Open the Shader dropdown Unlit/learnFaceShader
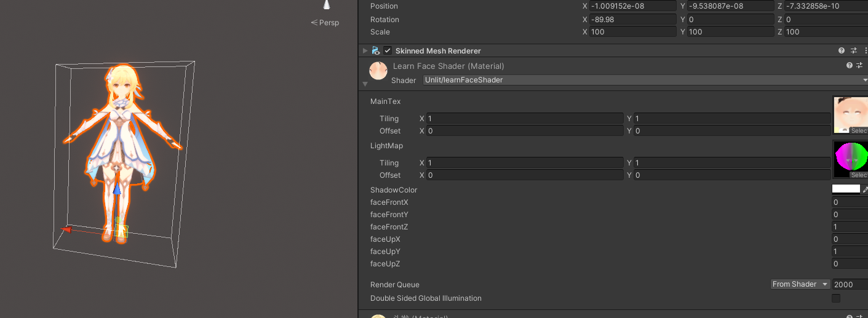Image resolution: width=868 pixels, height=318 pixels. [645, 80]
